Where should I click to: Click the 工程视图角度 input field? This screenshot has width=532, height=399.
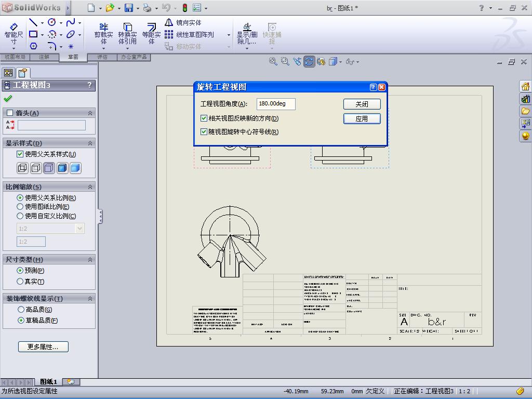276,104
